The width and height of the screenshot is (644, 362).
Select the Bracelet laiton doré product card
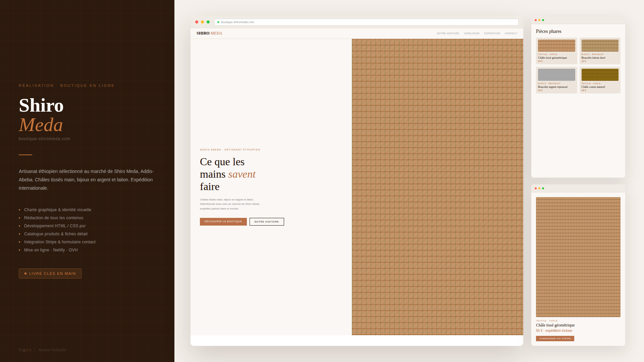pyautogui.click(x=600, y=51)
